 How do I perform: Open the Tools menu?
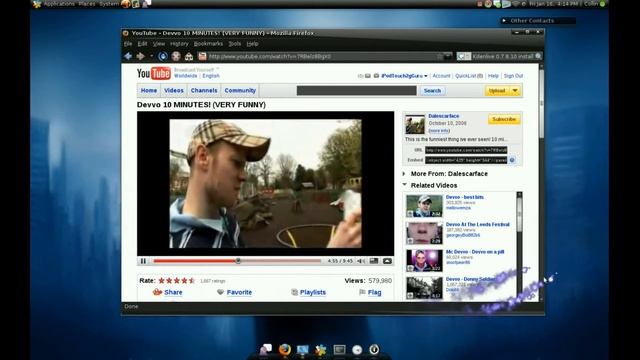pos(235,44)
